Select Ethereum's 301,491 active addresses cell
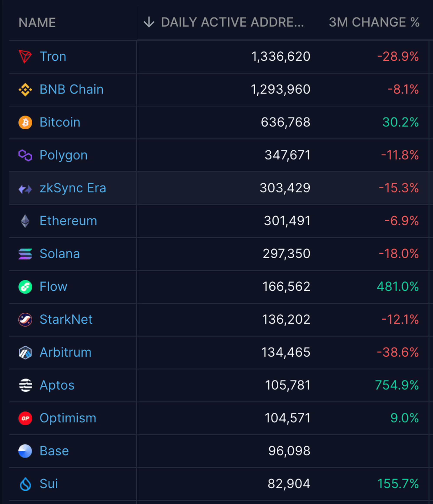Viewport: 433px width, 504px height. (287, 221)
